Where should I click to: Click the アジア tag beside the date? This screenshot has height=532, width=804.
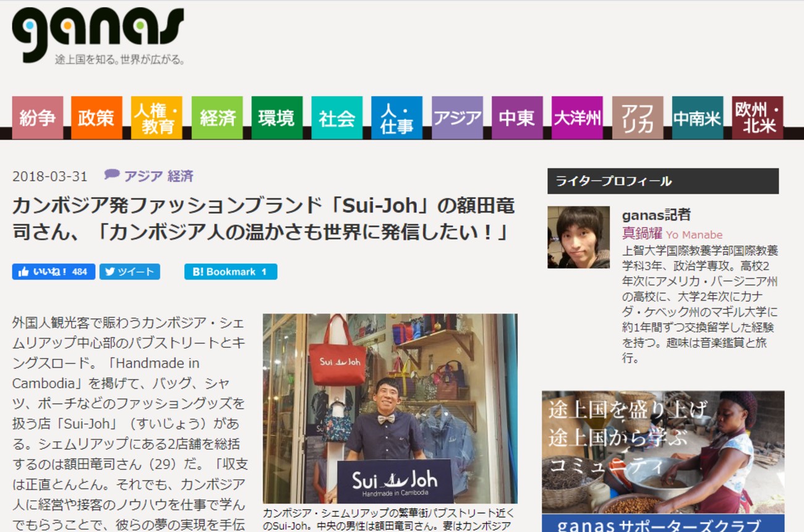[143, 176]
